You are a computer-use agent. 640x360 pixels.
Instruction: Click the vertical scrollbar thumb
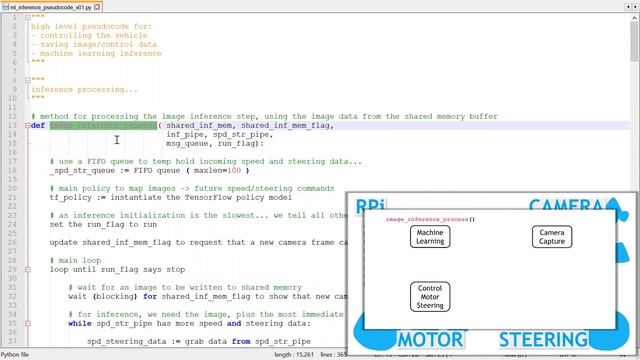click(x=634, y=41)
